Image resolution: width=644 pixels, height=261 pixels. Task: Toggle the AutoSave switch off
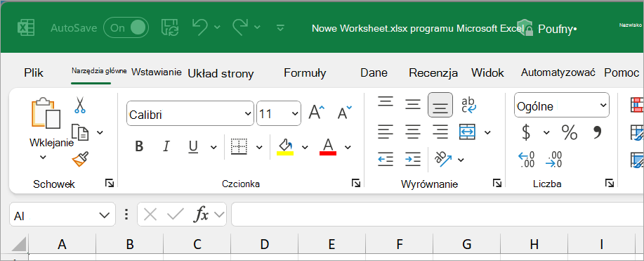pyautogui.click(x=126, y=28)
